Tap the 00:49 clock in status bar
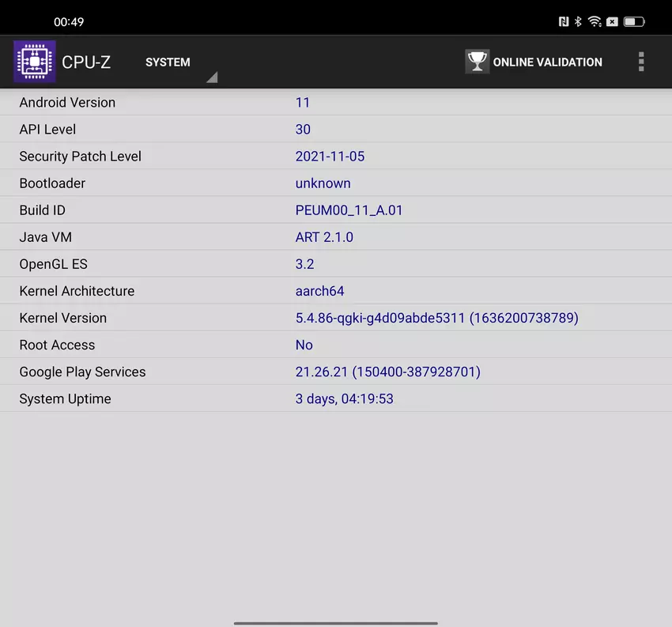Image resolution: width=672 pixels, height=627 pixels. coord(69,22)
